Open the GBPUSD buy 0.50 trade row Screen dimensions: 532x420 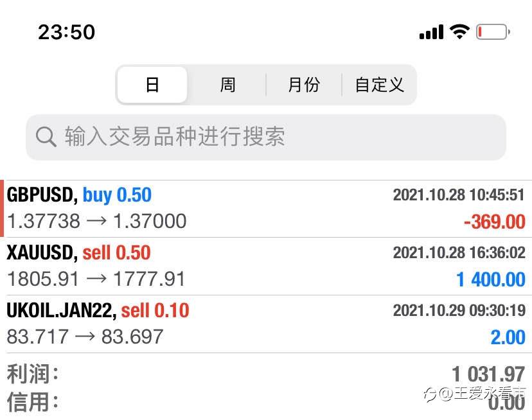[193, 209]
